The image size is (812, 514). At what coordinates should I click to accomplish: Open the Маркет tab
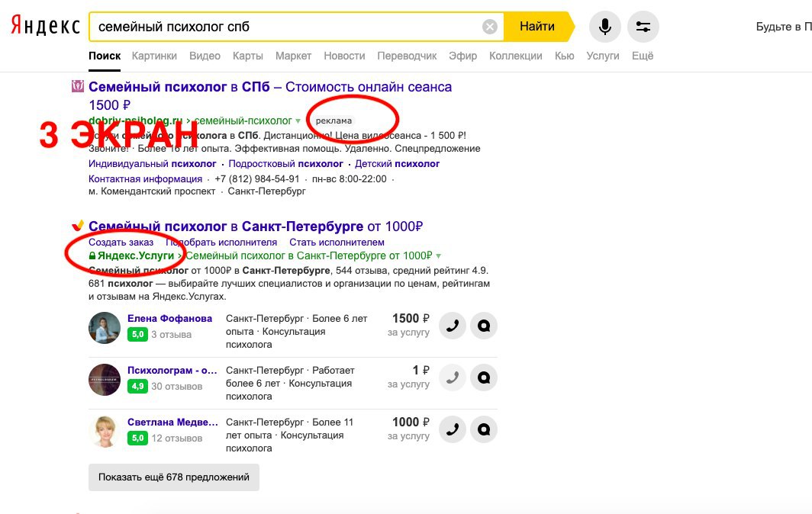pos(293,56)
